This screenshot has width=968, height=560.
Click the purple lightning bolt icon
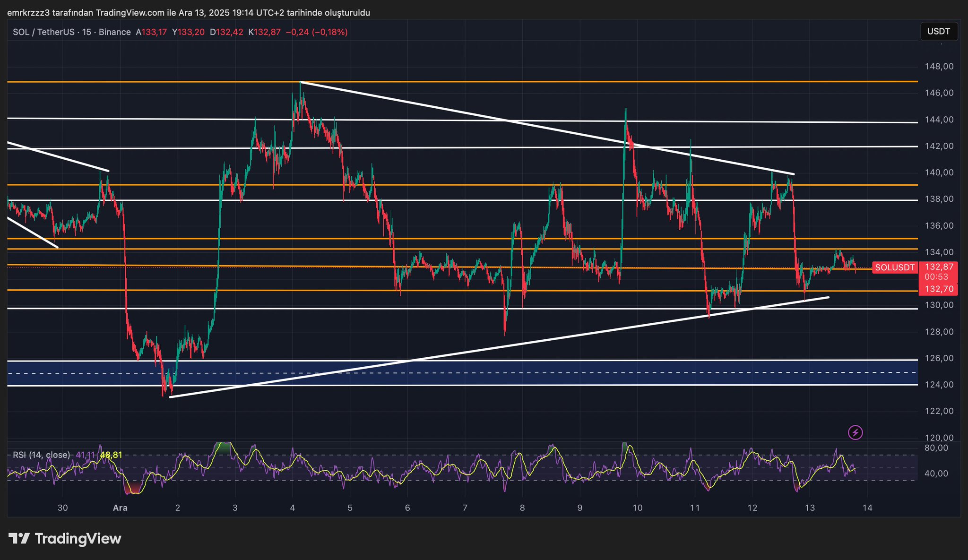point(855,432)
